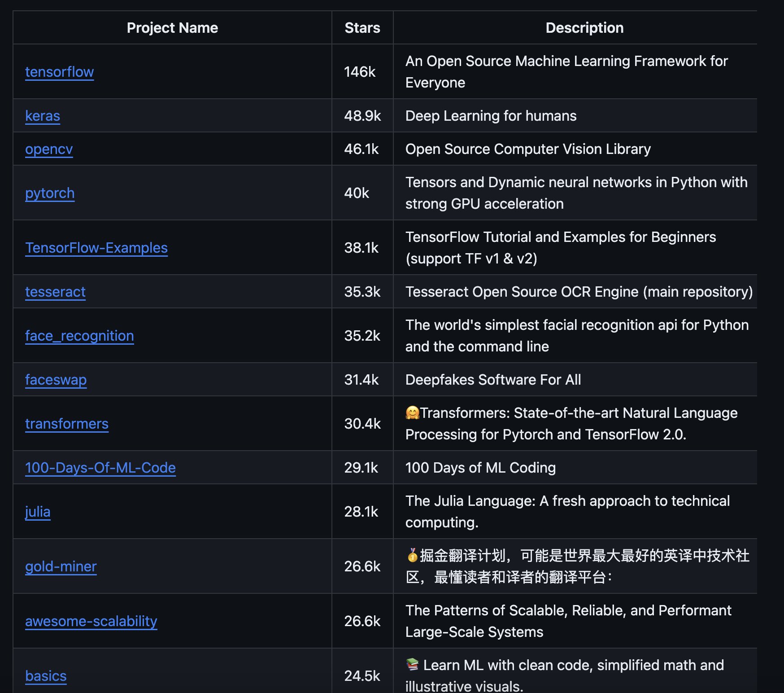Click the hugging face emoji in transformers description
This screenshot has width=784, height=693.
412,412
